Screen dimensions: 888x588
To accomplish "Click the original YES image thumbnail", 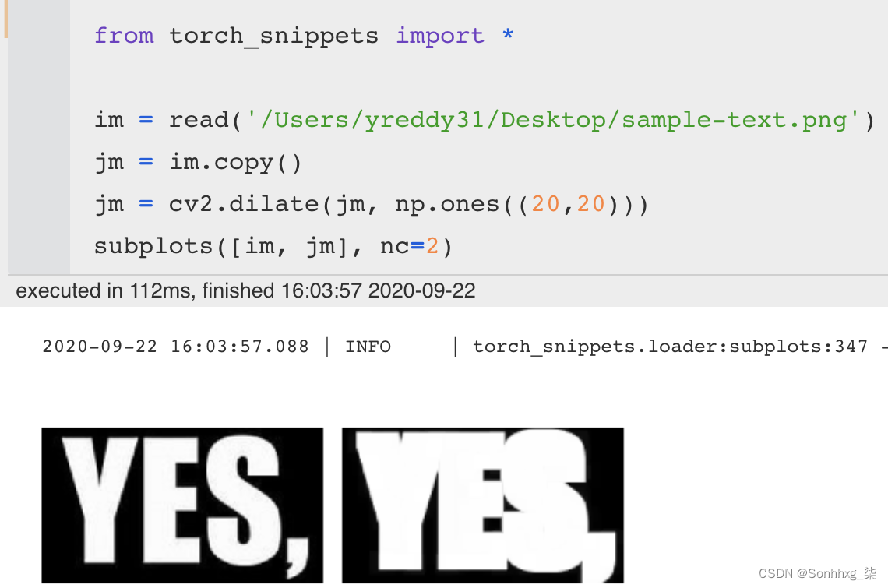I will coord(182,505).
